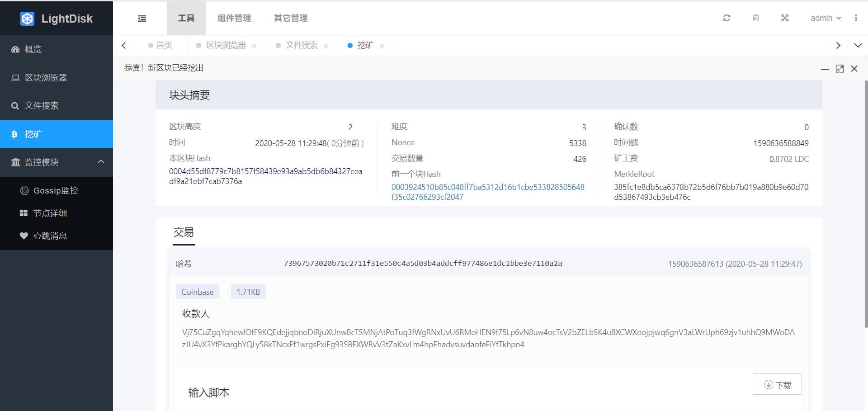Select the 其它管理 top navigation tab
Viewport: 868px width, 411px height.
click(291, 18)
